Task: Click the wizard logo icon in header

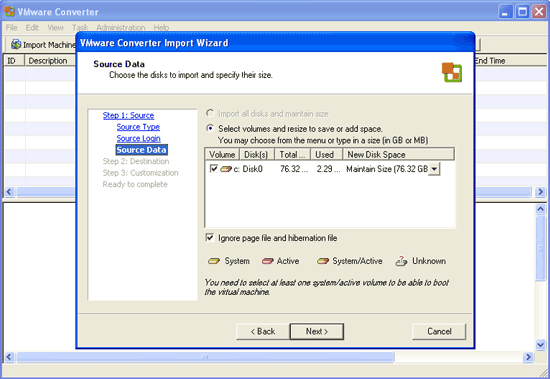Action: click(x=452, y=72)
